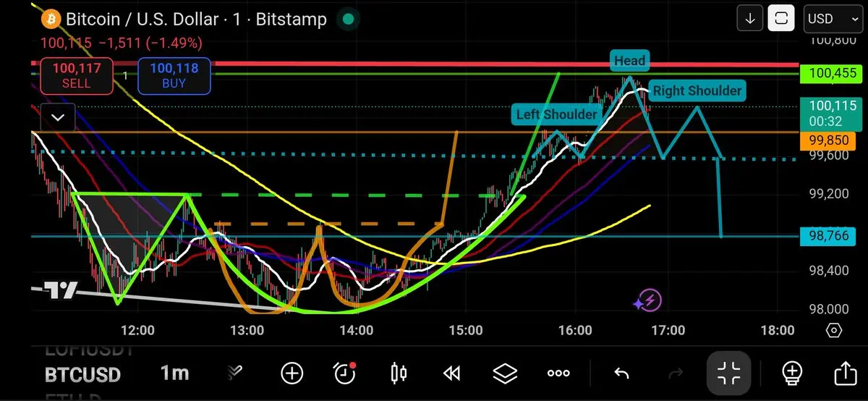The height and width of the screenshot is (401, 868).
Task: Share chart via upload icon
Action: coord(845,373)
